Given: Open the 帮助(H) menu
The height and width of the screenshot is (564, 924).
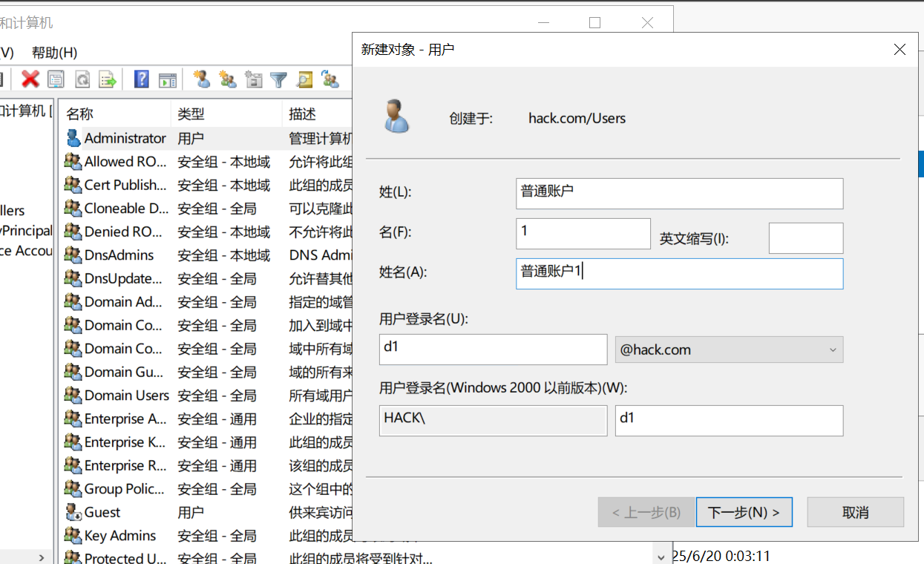Looking at the screenshot, I should pos(54,53).
